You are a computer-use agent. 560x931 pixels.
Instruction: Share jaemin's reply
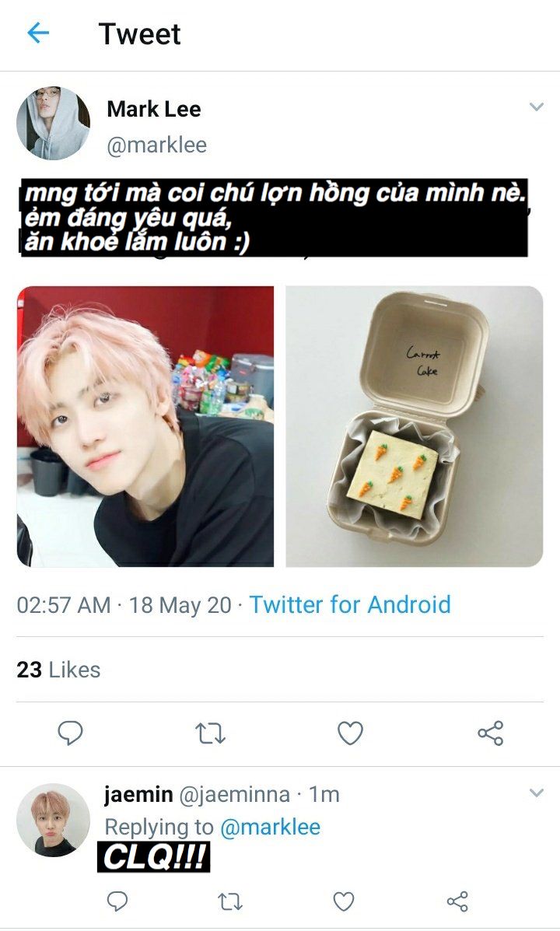click(457, 901)
